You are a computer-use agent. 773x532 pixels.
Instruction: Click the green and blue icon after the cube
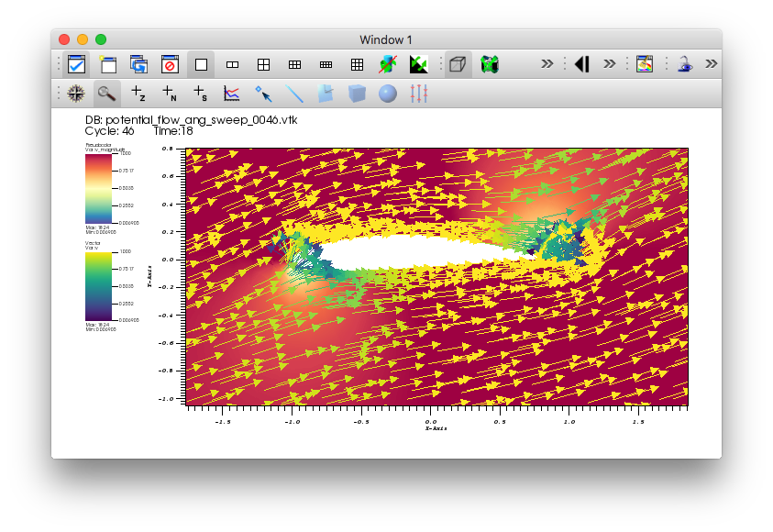pyautogui.click(x=490, y=64)
